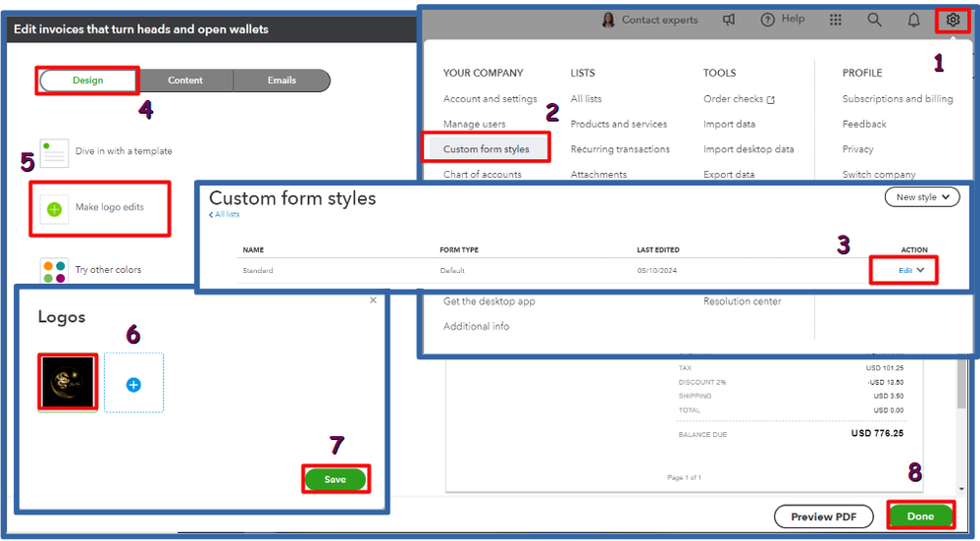Go back via All lists link
980x541 pixels.
pos(225,214)
